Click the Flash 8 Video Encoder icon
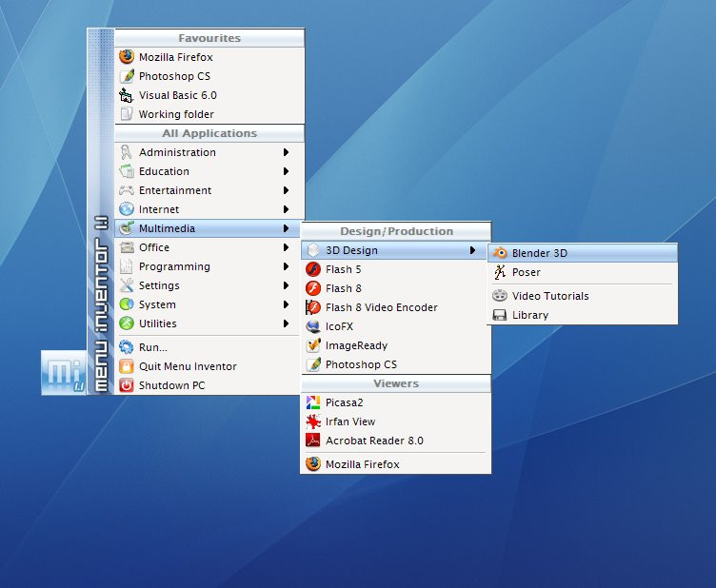The width and height of the screenshot is (716, 588). [313, 307]
